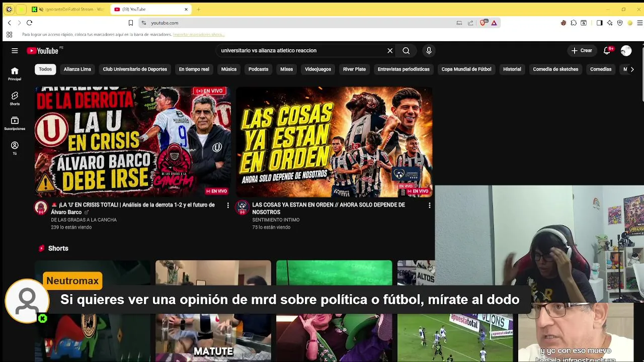644x362 pixels.
Task: Open options for LA U EN CRISIS video
Action: (228, 205)
